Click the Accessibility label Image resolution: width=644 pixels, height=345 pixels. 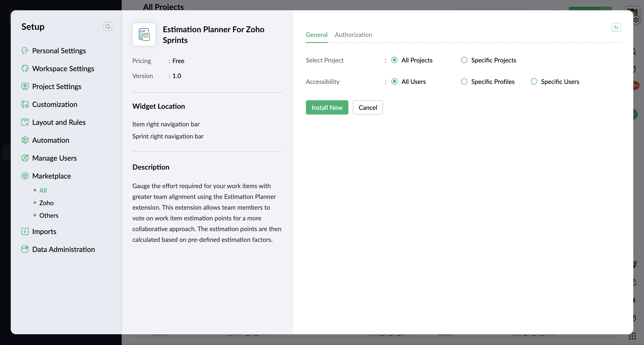(x=322, y=82)
